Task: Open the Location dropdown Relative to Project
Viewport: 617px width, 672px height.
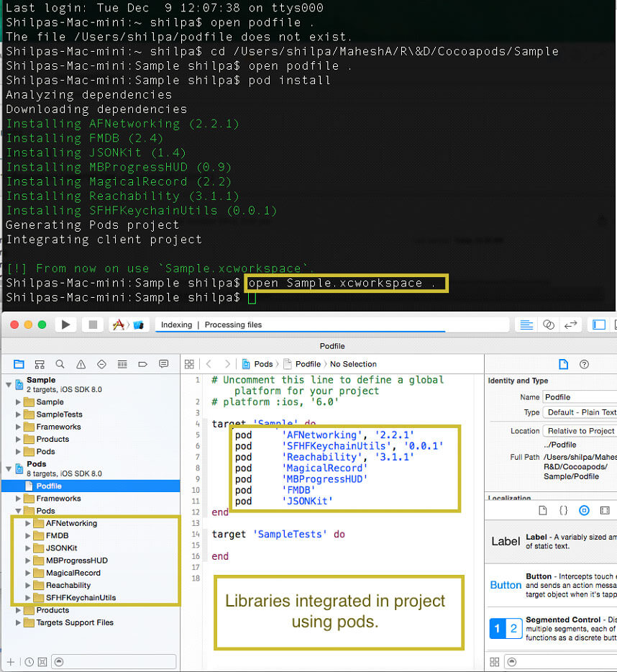Action: [x=580, y=431]
